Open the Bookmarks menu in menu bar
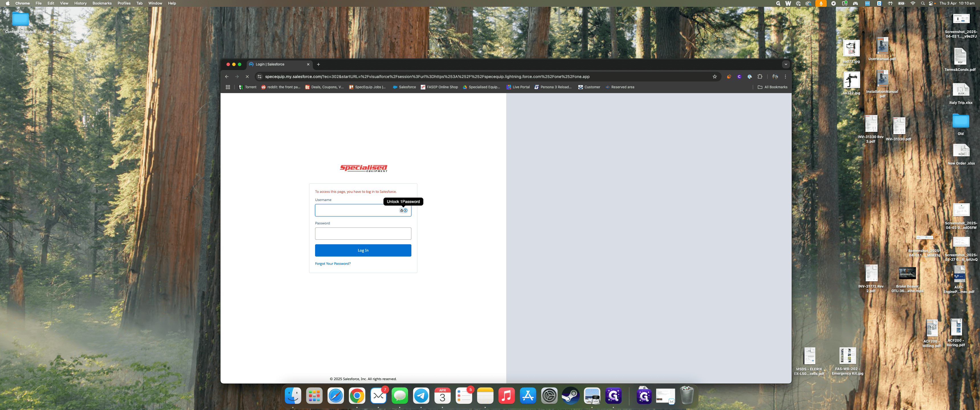This screenshot has width=980, height=410. pos(102,3)
